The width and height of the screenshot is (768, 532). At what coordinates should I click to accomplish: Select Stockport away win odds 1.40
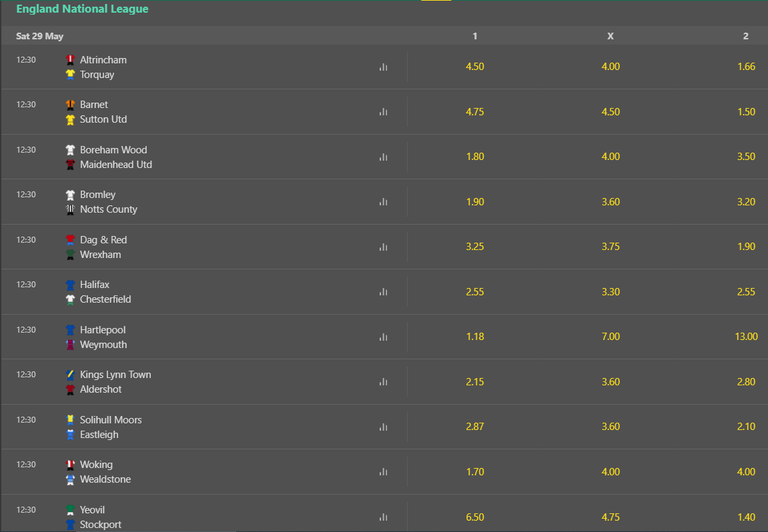point(746,517)
